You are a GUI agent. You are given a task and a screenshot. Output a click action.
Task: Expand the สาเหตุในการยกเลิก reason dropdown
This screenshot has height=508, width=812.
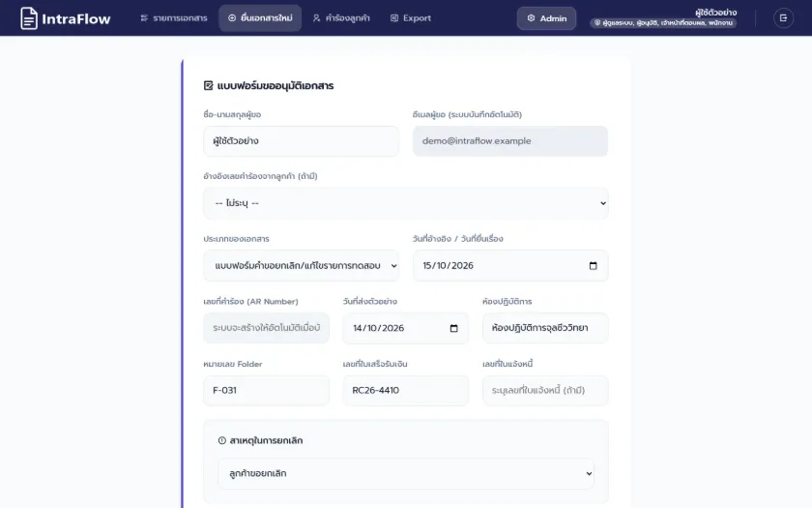coord(405,473)
